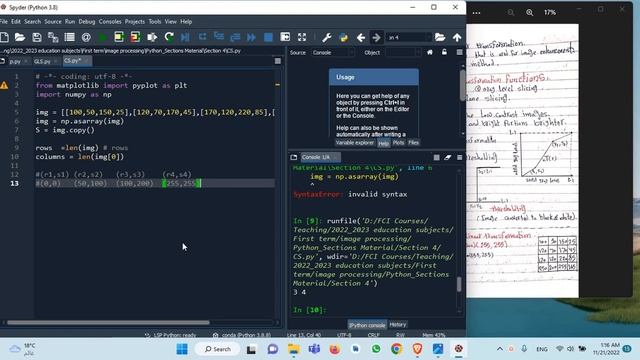The image size is (640, 360).
Task: Switch to the Plots tab
Action: point(398,143)
